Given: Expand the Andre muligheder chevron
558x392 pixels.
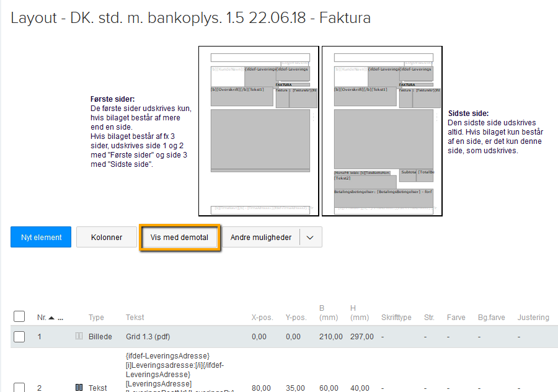Looking at the screenshot, I should pyautogui.click(x=310, y=237).
